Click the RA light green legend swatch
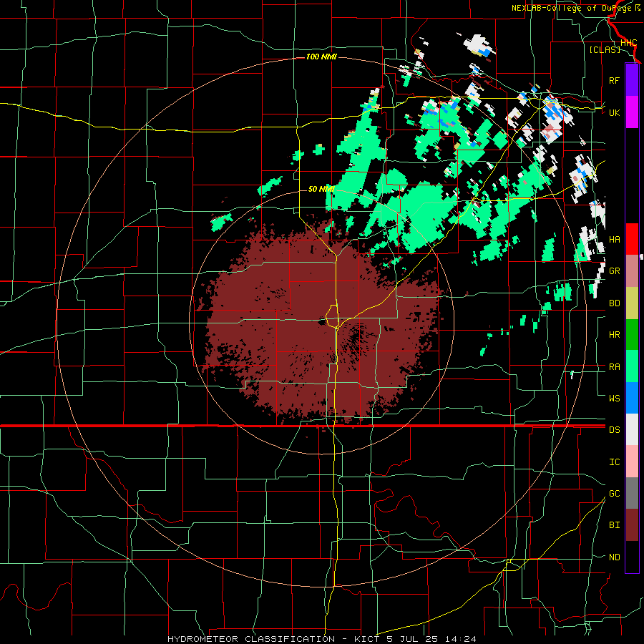This screenshot has width=644, height=644. click(632, 366)
